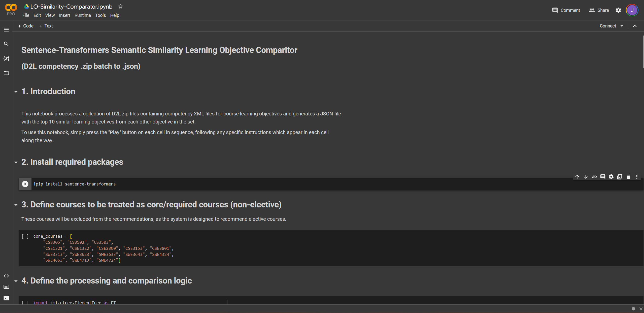
Task: Open the Files browser panel
Action: [x=6, y=73]
